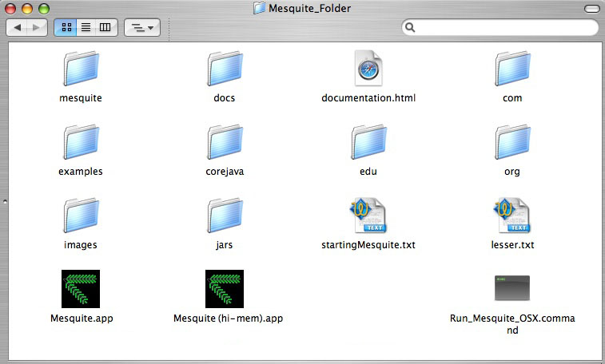
Task: Select the lesser.txt text file
Action: [512, 216]
